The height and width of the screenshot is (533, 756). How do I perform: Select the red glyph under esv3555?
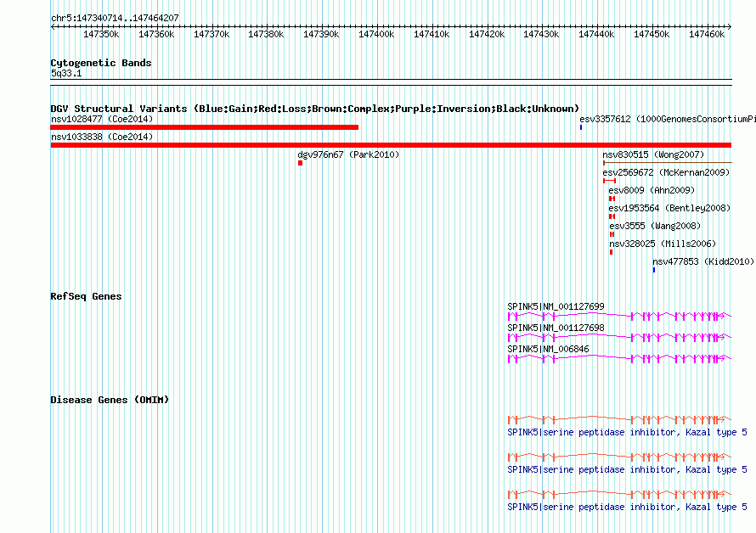(x=612, y=234)
